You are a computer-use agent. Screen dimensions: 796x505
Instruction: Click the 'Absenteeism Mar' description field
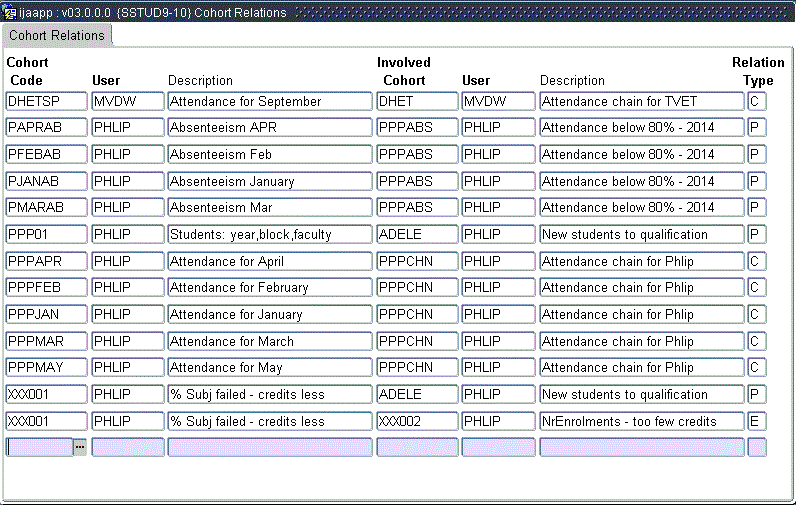[x=270, y=208]
